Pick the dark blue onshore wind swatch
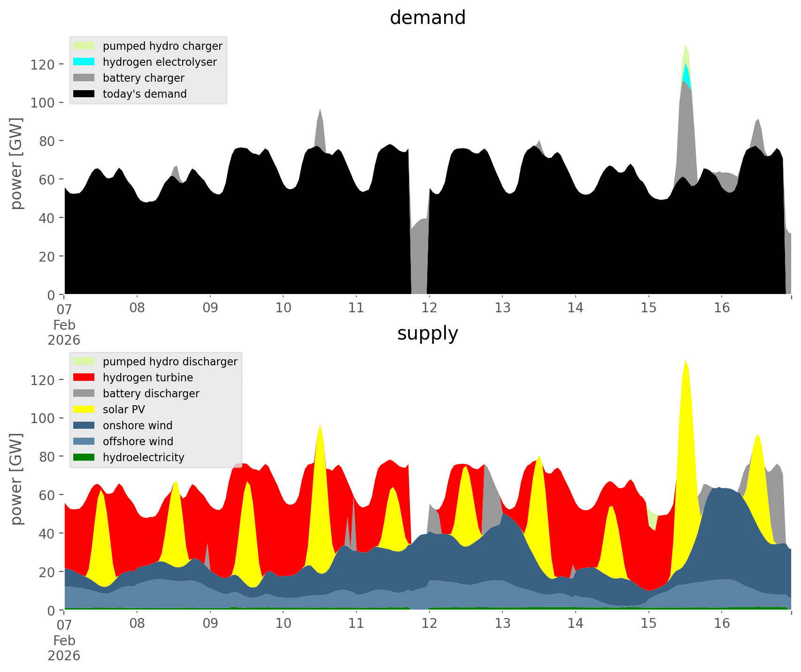The height and width of the screenshot is (672, 801). point(84,425)
